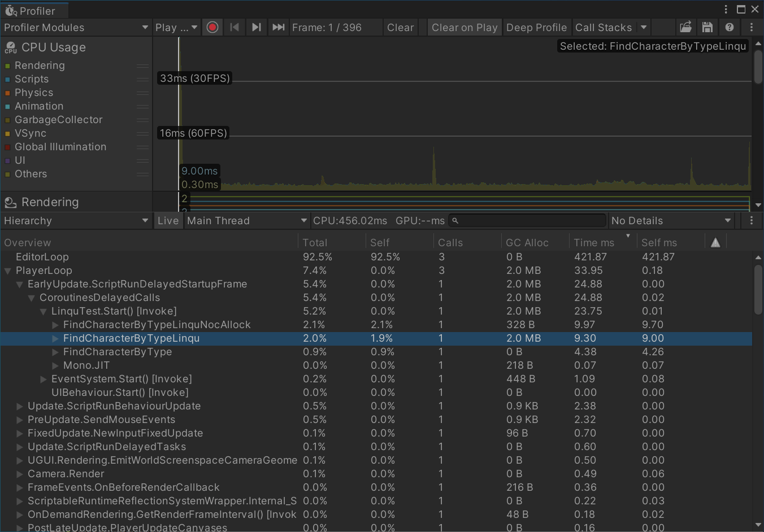The image size is (764, 532).
Task: Collapse the PlayerLoop tree node
Action: click(8, 271)
